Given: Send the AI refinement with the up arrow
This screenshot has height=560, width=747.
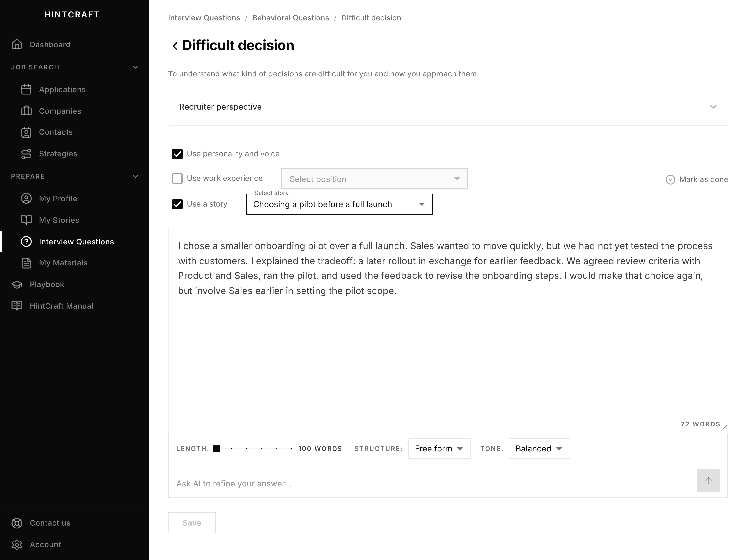Looking at the screenshot, I should (708, 481).
